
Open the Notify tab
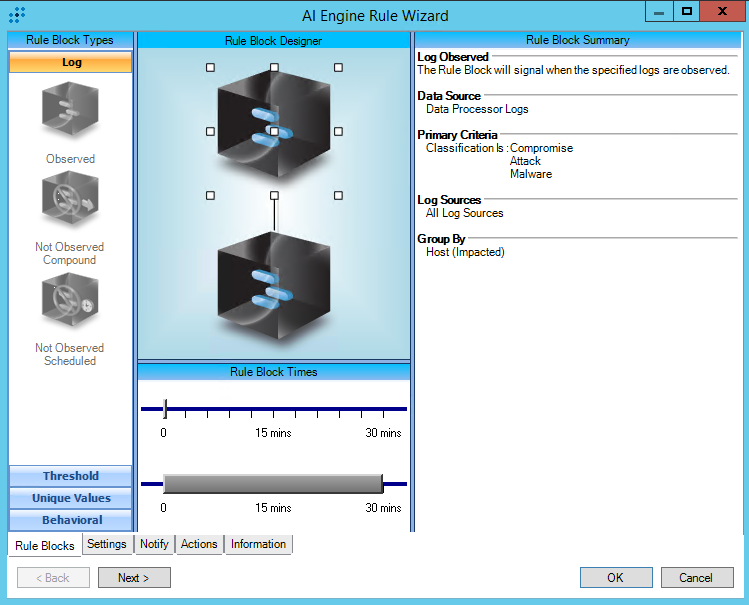pyautogui.click(x=154, y=544)
